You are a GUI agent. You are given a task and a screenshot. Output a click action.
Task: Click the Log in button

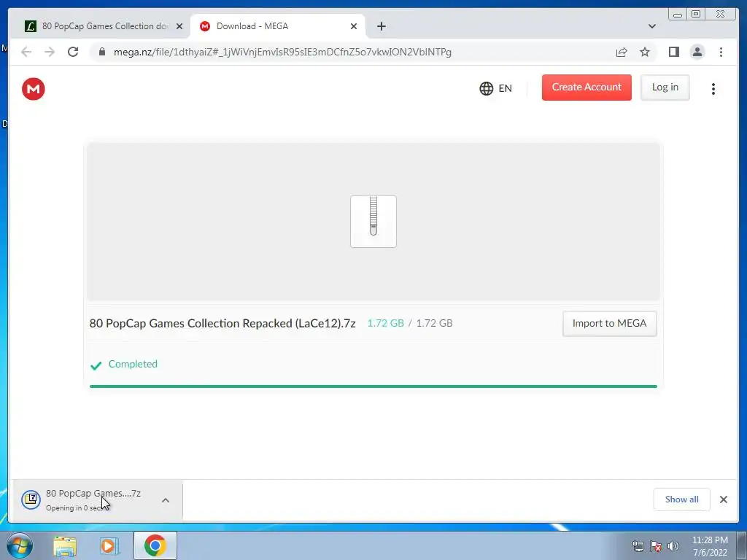[665, 87]
